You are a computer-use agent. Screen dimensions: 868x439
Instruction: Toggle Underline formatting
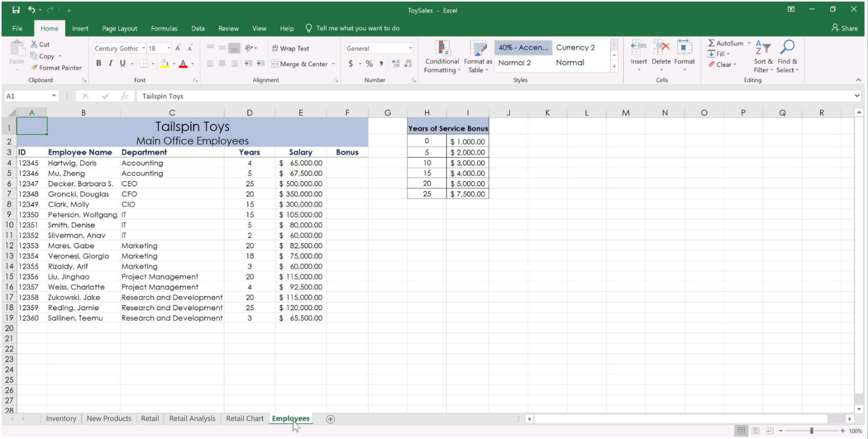(122, 64)
